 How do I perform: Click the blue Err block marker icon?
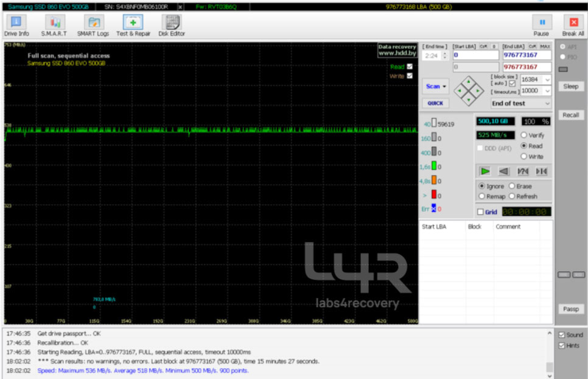tap(433, 208)
